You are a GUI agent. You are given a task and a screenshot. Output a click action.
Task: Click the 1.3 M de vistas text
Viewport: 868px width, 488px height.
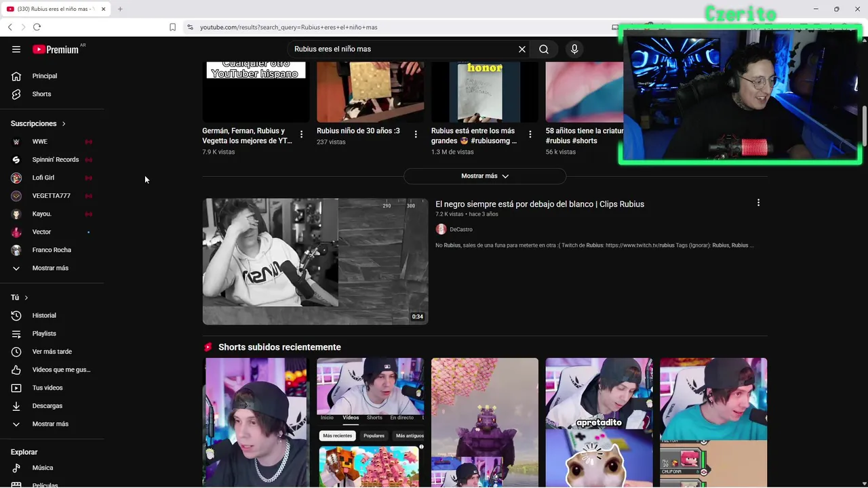click(x=452, y=152)
